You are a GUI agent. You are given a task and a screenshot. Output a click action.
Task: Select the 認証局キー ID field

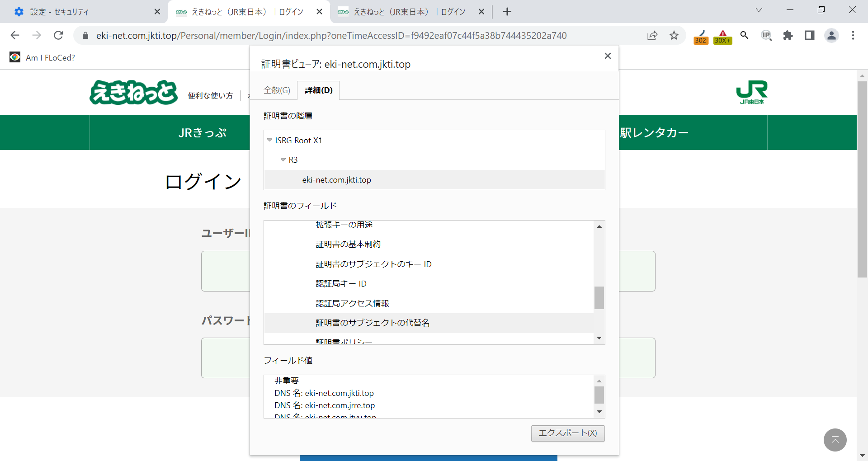point(341,283)
